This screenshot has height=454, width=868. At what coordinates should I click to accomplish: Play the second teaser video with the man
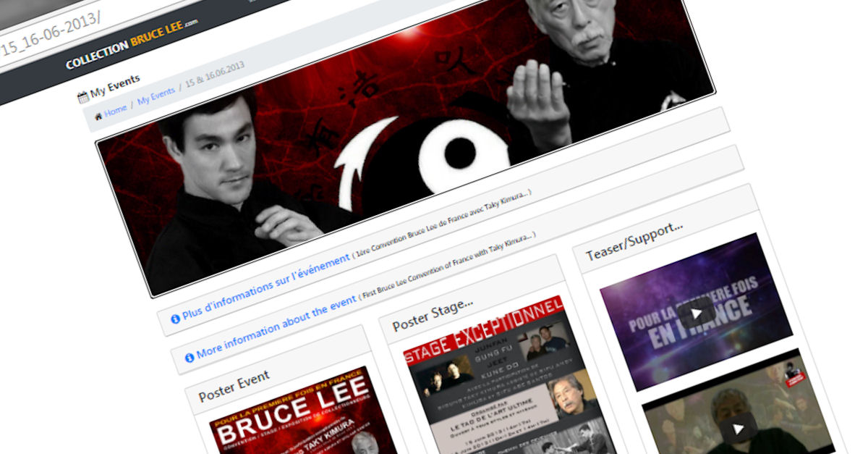[x=737, y=428]
